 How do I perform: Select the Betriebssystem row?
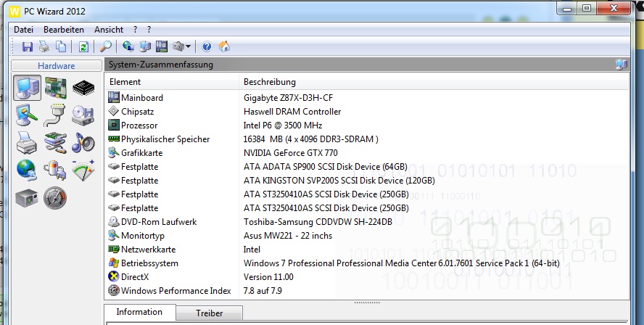coord(367,263)
